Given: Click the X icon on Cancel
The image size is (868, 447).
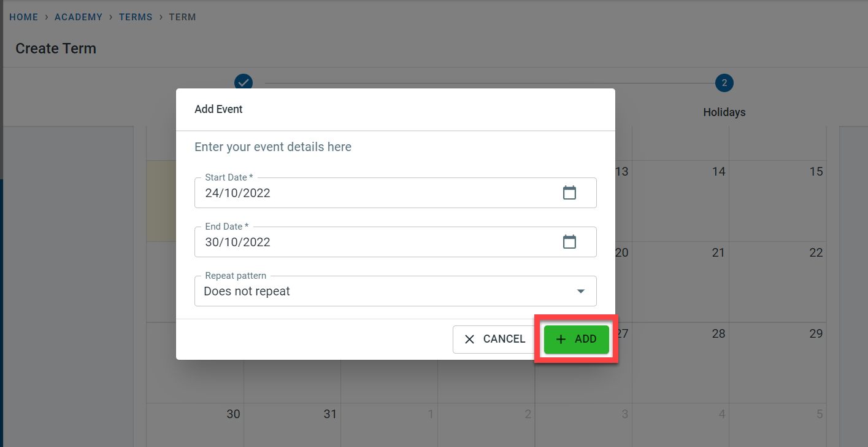Looking at the screenshot, I should (x=470, y=339).
